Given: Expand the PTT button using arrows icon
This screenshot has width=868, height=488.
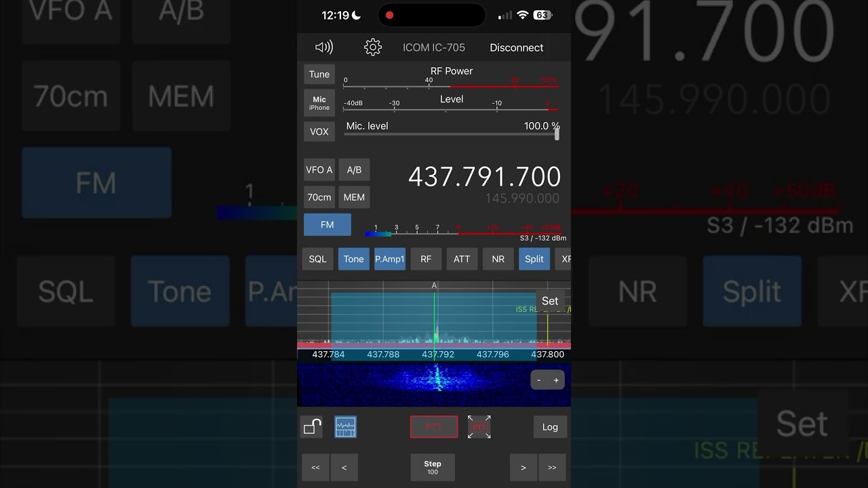Looking at the screenshot, I should 479,426.
